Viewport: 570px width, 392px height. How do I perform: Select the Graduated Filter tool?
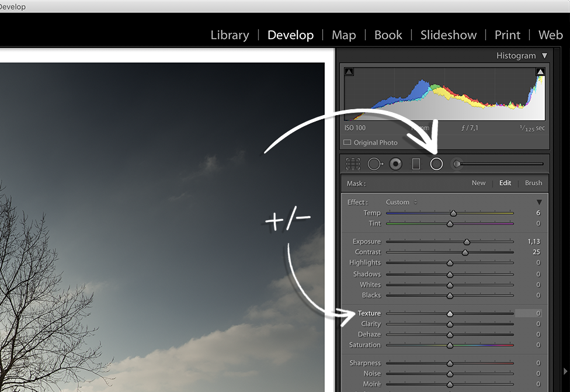pyautogui.click(x=416, y=164)
